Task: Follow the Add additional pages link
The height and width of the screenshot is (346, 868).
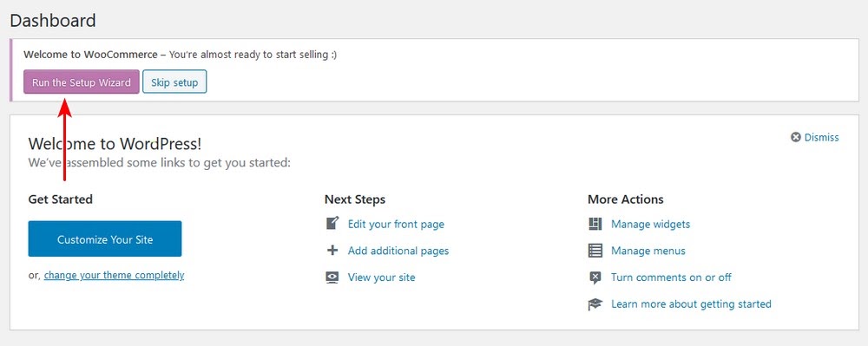Action: click(398, 251)
